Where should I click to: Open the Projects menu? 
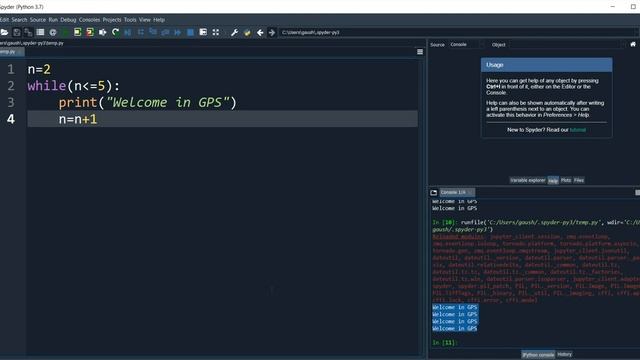[x=112, y=20]
